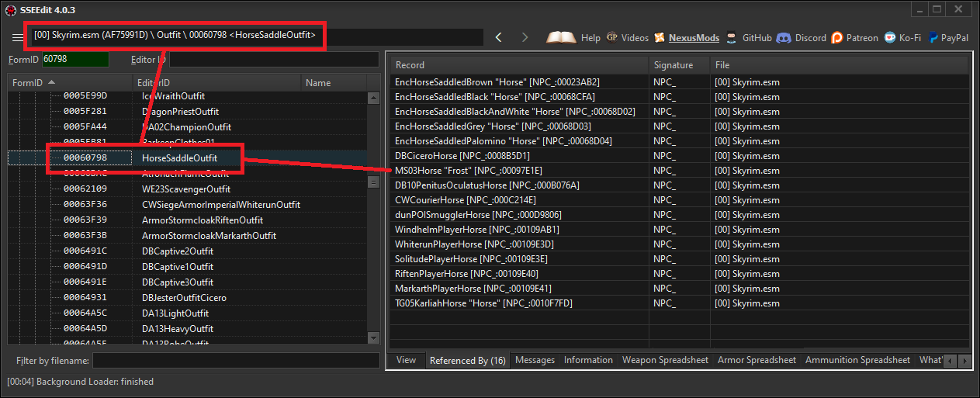Navigate forward with right arrow
Image resolution: width=980 pixels, height=398 pixels.
tap(525, 37)
